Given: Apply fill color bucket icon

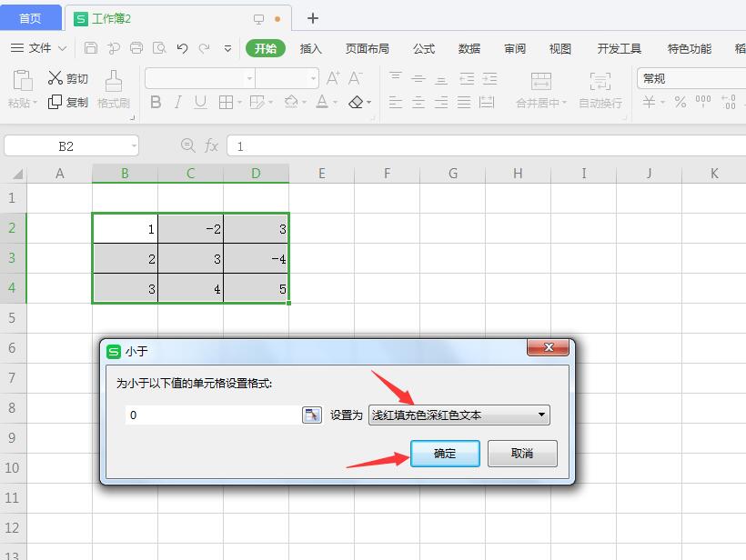Looking at the screenshot, I should pos(291,102).
